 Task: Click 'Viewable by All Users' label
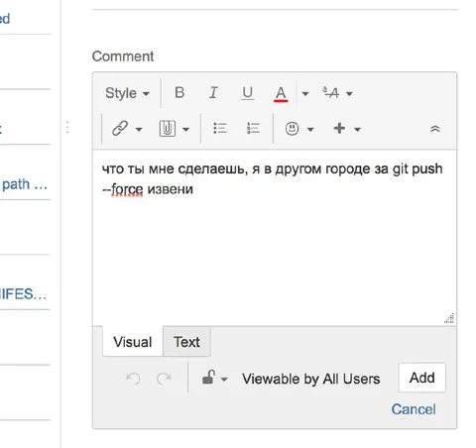[x=311, y=379]
